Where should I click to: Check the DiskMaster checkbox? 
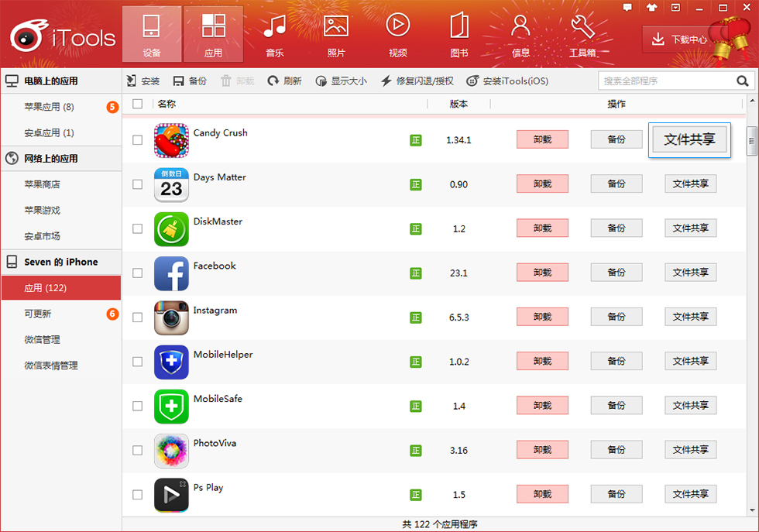[138, 228]
